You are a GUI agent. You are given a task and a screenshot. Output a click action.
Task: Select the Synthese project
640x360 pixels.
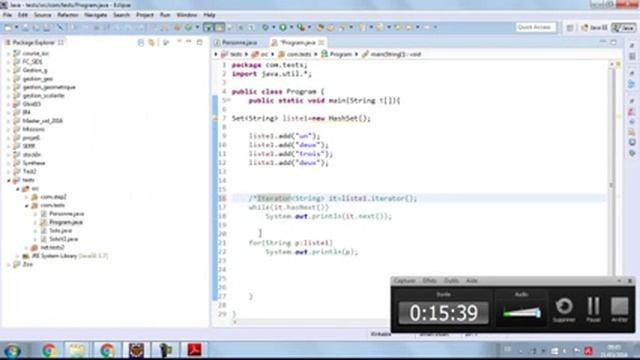(34, 163)
